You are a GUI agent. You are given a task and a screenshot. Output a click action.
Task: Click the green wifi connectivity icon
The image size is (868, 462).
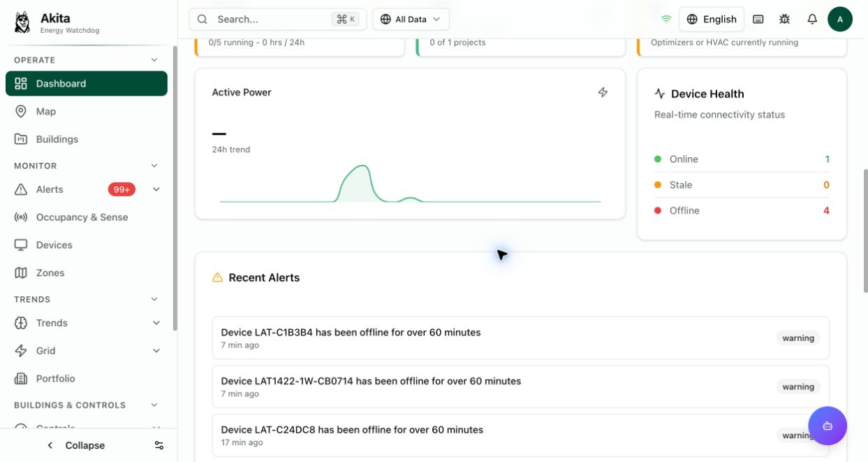click(x=666, y=20)
